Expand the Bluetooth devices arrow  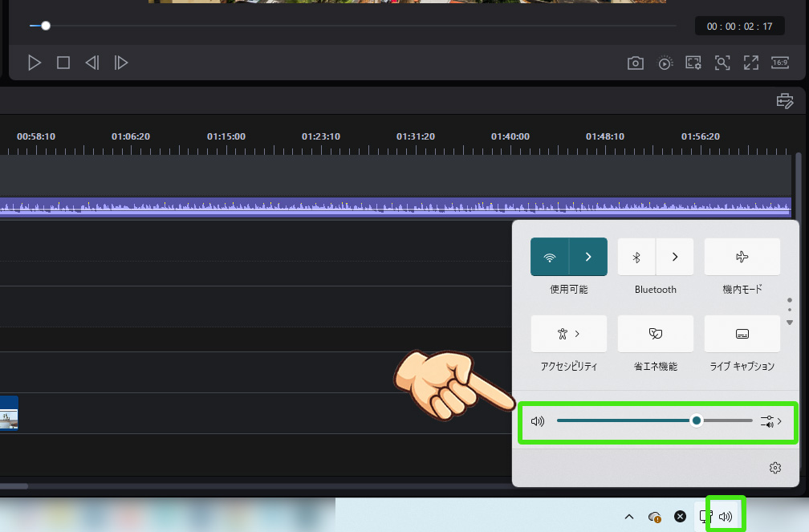click(675, 257)
